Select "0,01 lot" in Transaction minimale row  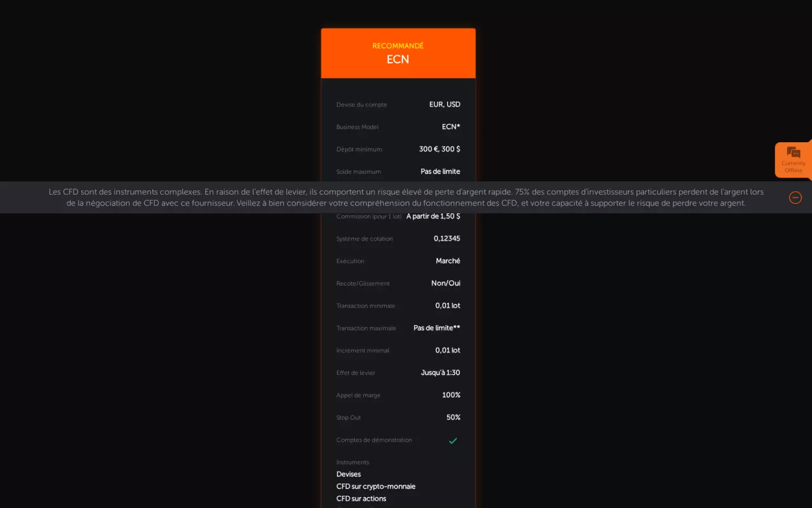click(448, 306)
